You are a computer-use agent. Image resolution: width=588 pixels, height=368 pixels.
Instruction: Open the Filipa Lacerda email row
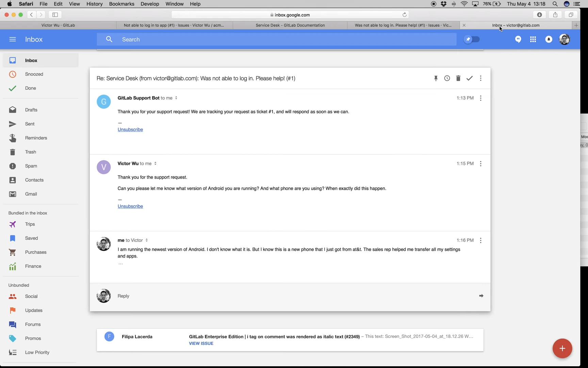(290, 340)
